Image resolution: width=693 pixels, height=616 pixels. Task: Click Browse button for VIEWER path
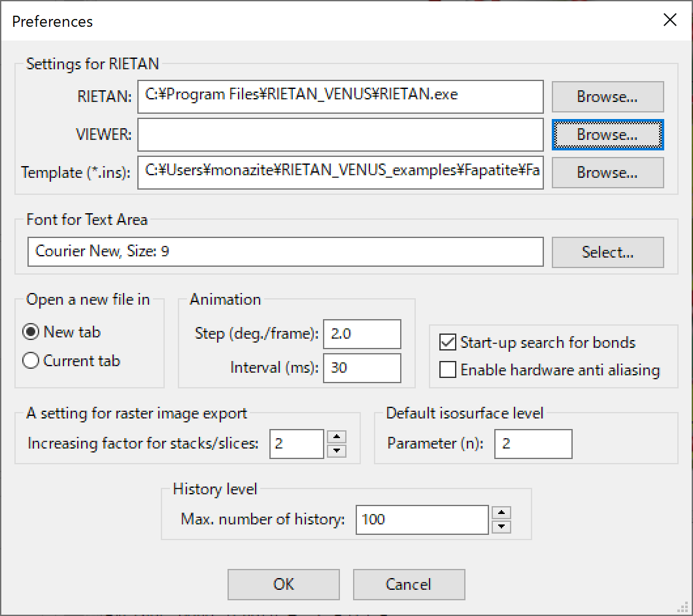point(607,135)
